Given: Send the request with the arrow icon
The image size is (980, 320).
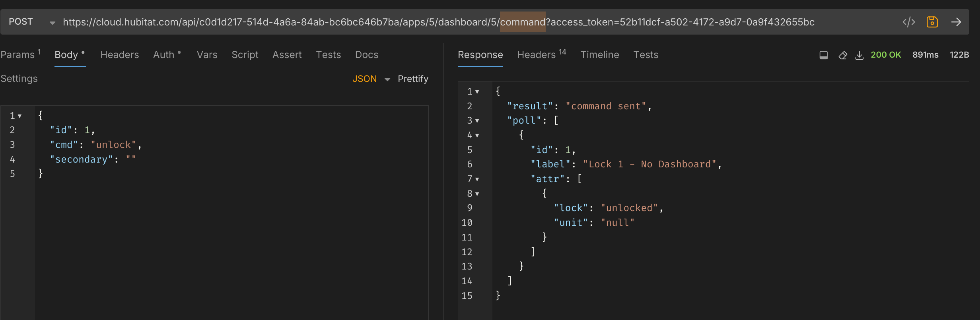Looking at the screenshot, I should [x=956, y=22].
